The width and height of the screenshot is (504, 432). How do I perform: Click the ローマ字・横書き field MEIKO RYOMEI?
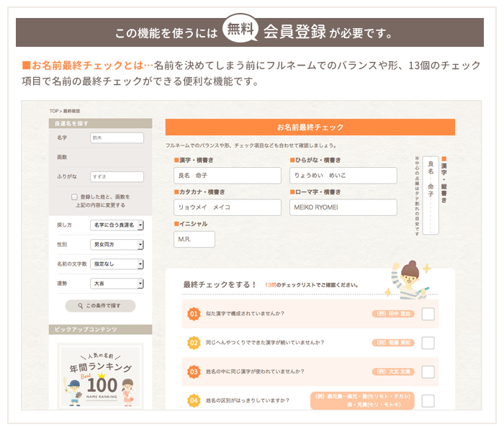[343, 207]
